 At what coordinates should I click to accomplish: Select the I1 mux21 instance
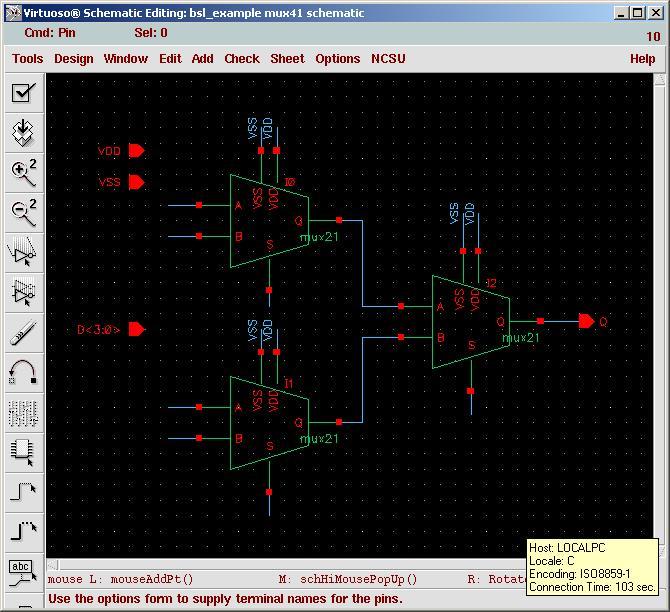coord(269,423)
